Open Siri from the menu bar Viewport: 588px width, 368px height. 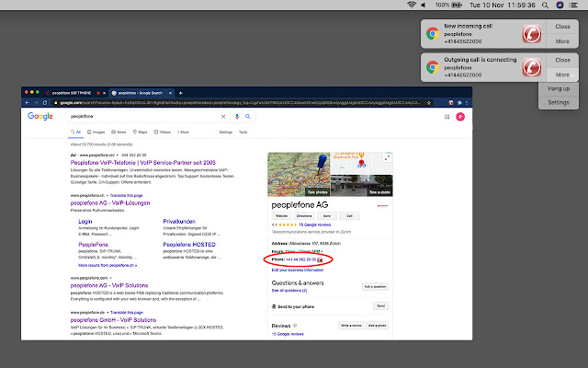point(560,6)
